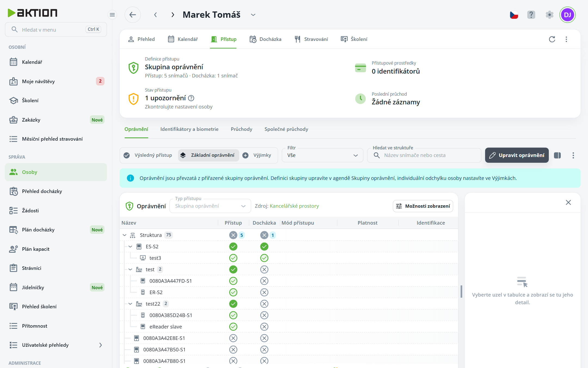Expand Uživatelské přehledy in the sidebar
Image resolution: width=588 pixels, height=368 pixels.
56,345
